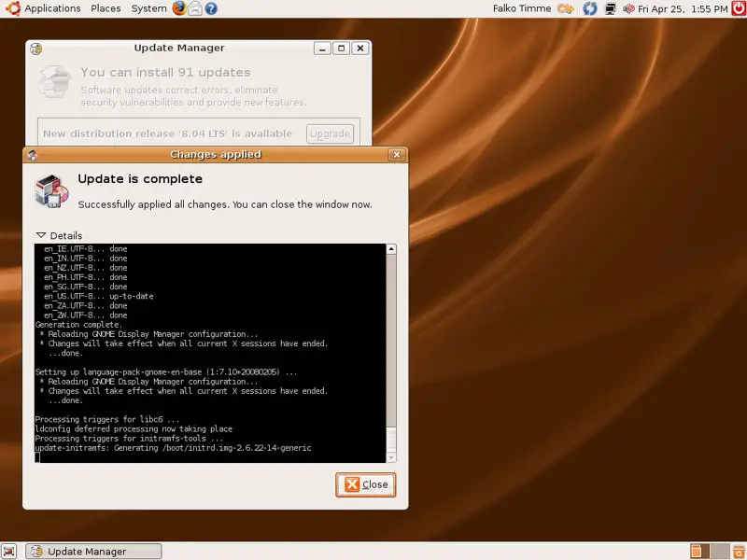Click the Close button in Changes applied
The width and height of the screenshot is (747, 560).
coord(365,484)
